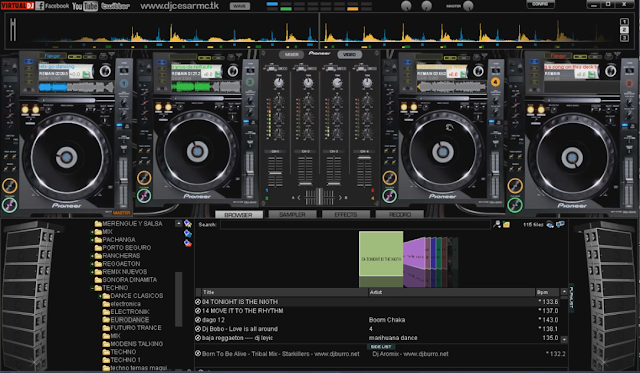This screenshot has width=640, height=373.
Task: Toggle the WAVE button in top bar
Action: 240,6
